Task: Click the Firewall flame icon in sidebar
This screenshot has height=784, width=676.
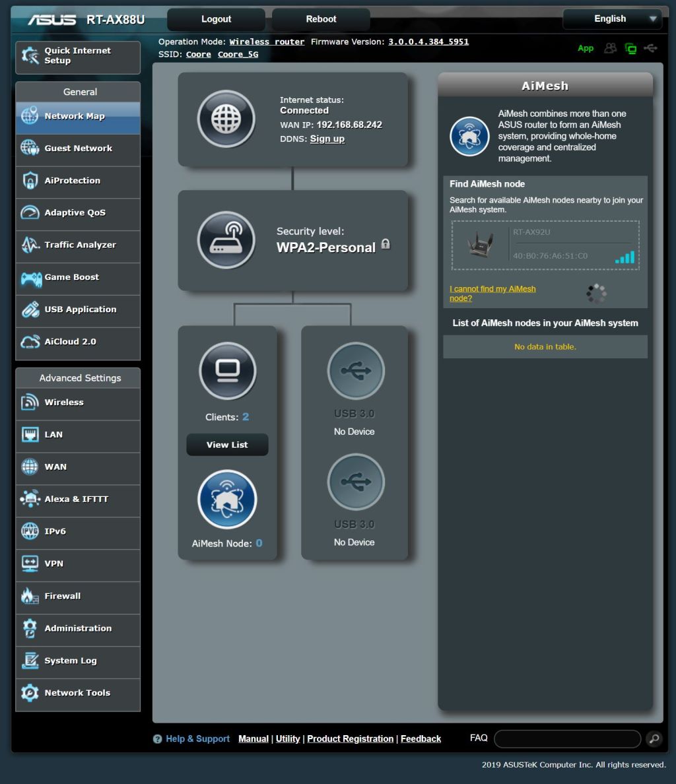Action: coord(30,596)
